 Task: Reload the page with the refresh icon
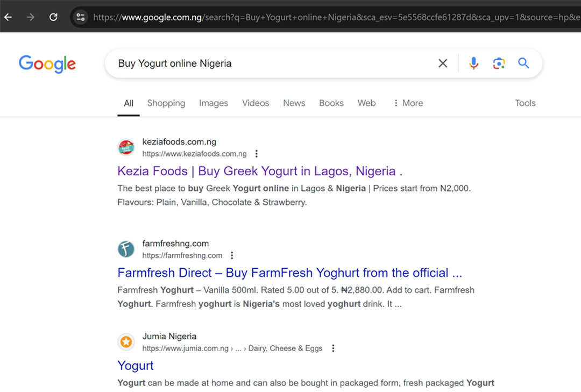[53, 17]
